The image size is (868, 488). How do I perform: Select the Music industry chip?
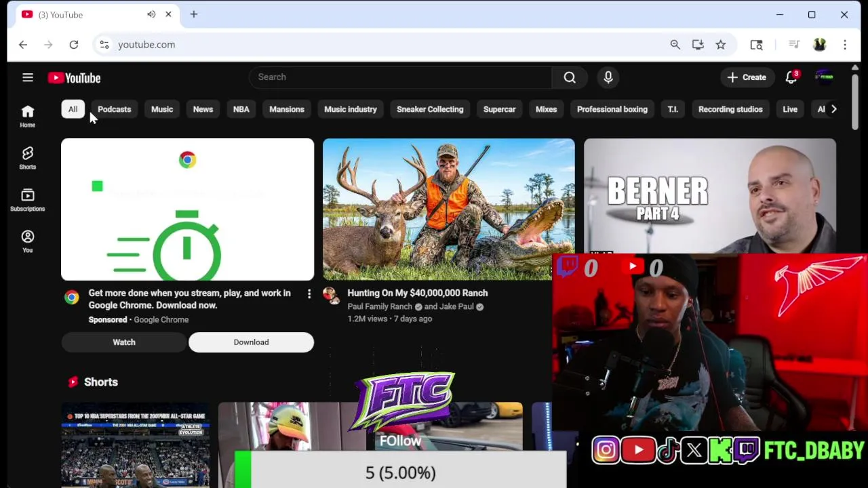pyautogui.click(x=351, y=109)
